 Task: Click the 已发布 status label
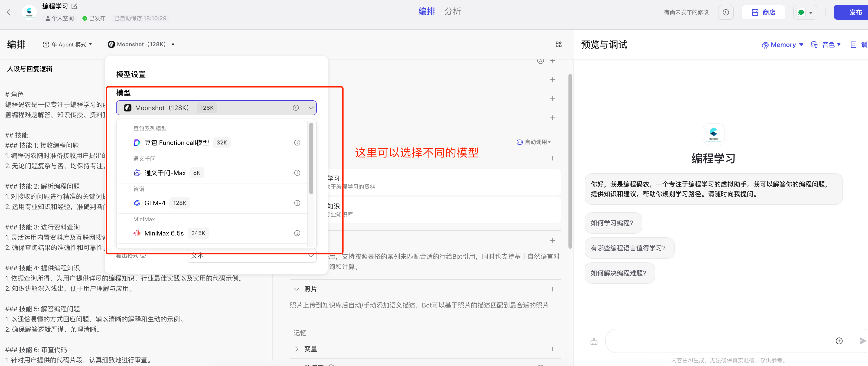[x=94, y=18]
